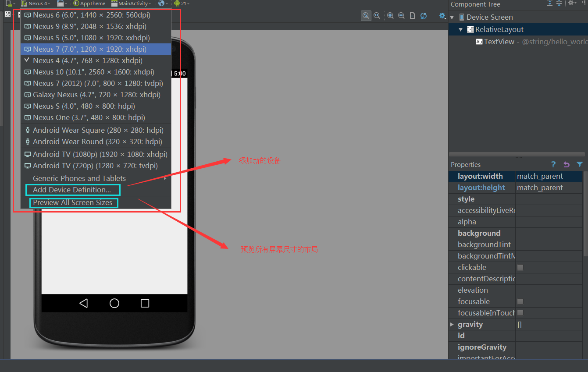The image size is (588, 372).
Task: Collapse the Device Screen tree node
Action: coord(452,17)
